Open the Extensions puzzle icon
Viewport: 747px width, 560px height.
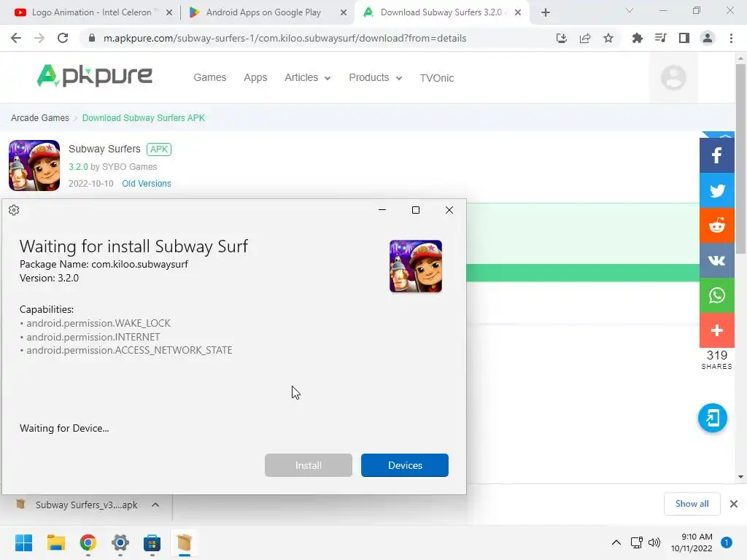637,38
